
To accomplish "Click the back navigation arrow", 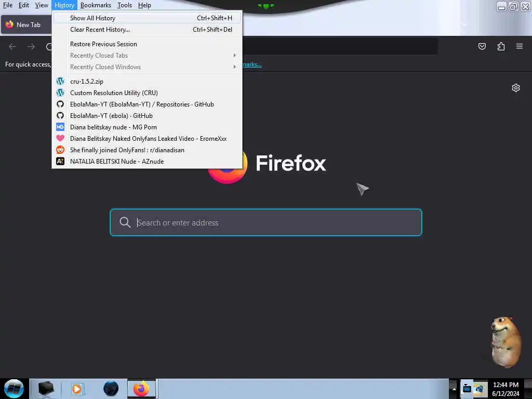I will coord(12,46).
